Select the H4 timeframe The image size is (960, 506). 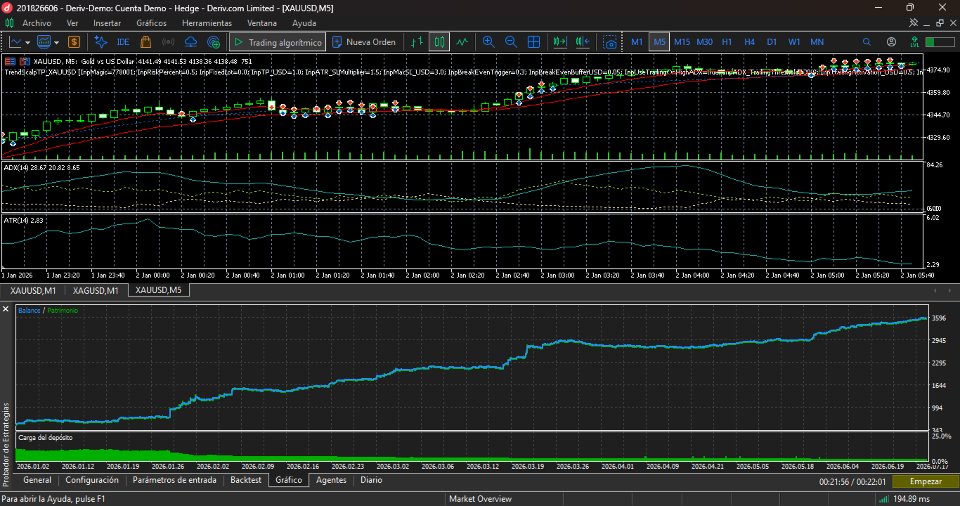(749, 42)
